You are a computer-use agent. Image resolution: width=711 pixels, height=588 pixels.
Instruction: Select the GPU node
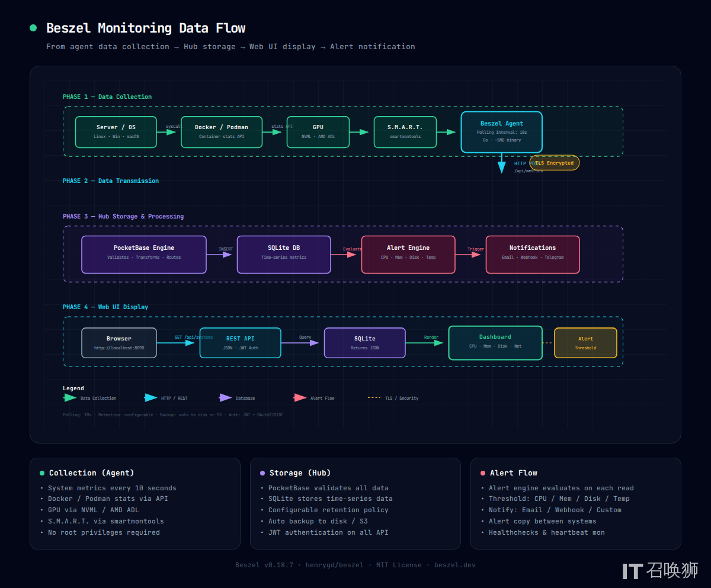click(x=318, y=132)
